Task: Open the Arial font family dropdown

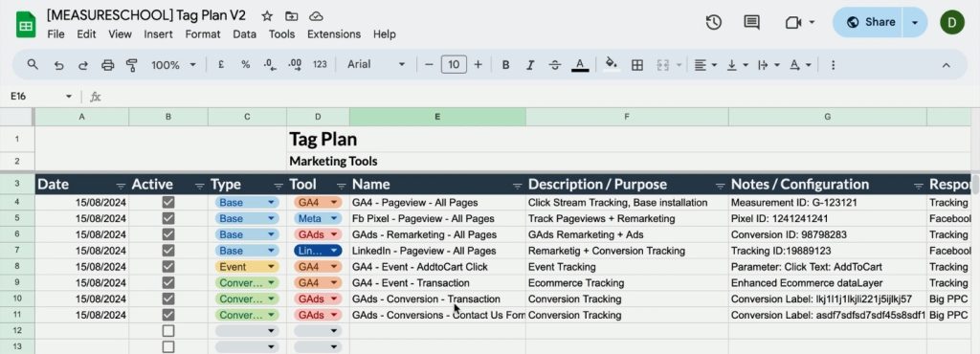Action: point(376,64)
